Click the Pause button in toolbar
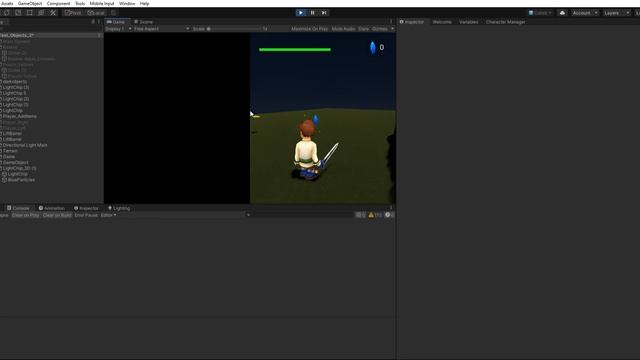The height and width of the screenshot is (360, 640). tap(312, 13)
